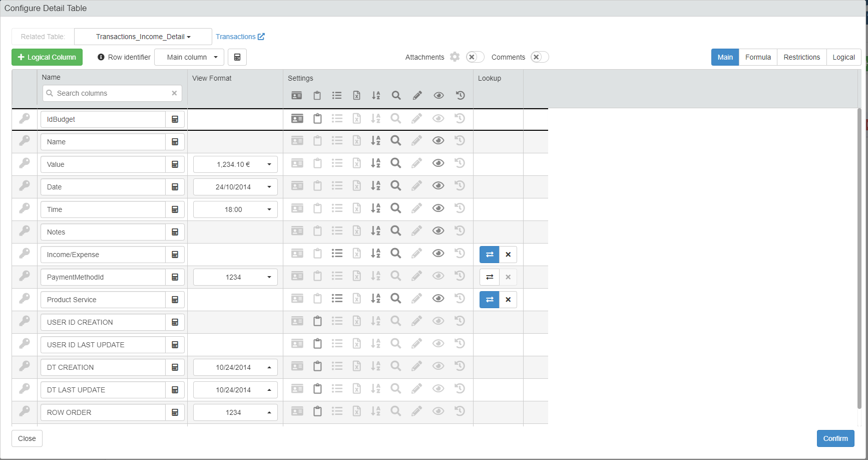Click the search magnifier icon in the Date row
The width and height of the screenshot is (868, 460).
pos(395,186)
